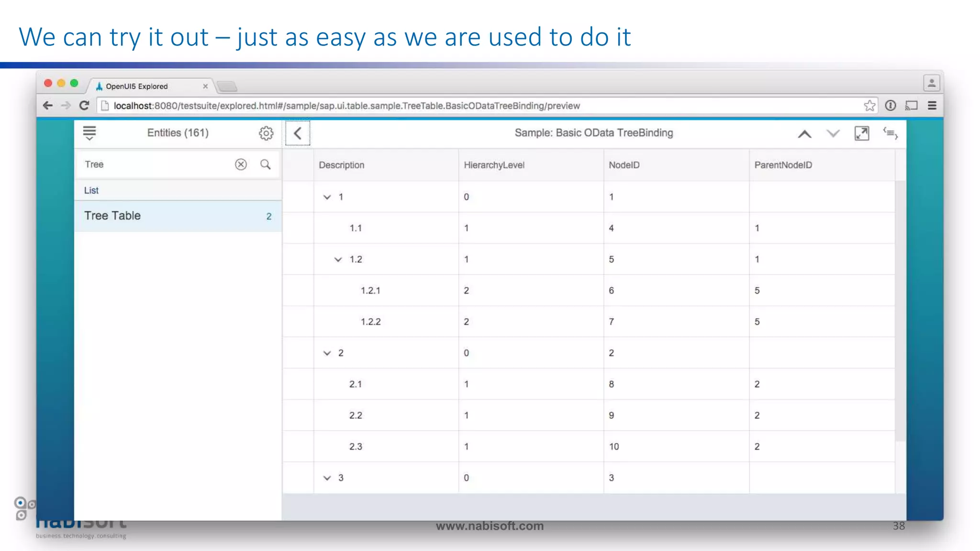Click the browser back arrow
980x551 pixels.
click(x=47, y=106)
